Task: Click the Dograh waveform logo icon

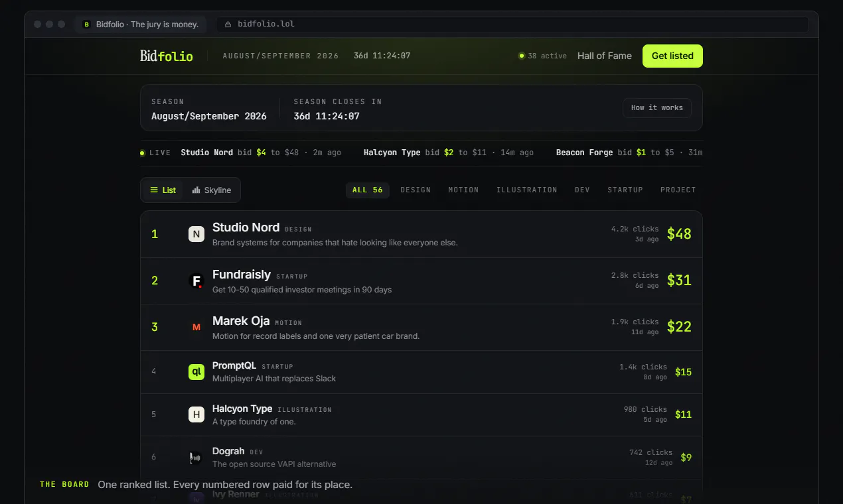Action: 196,458
